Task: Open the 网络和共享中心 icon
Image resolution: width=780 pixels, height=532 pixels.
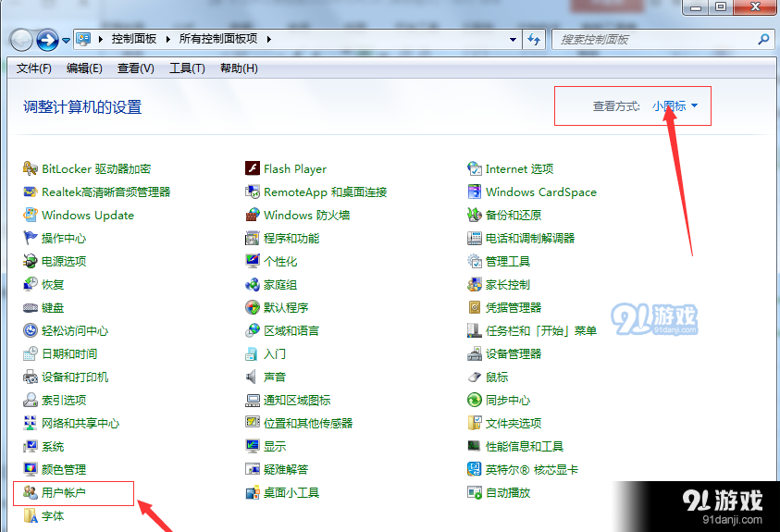Action: pos(31,423)
